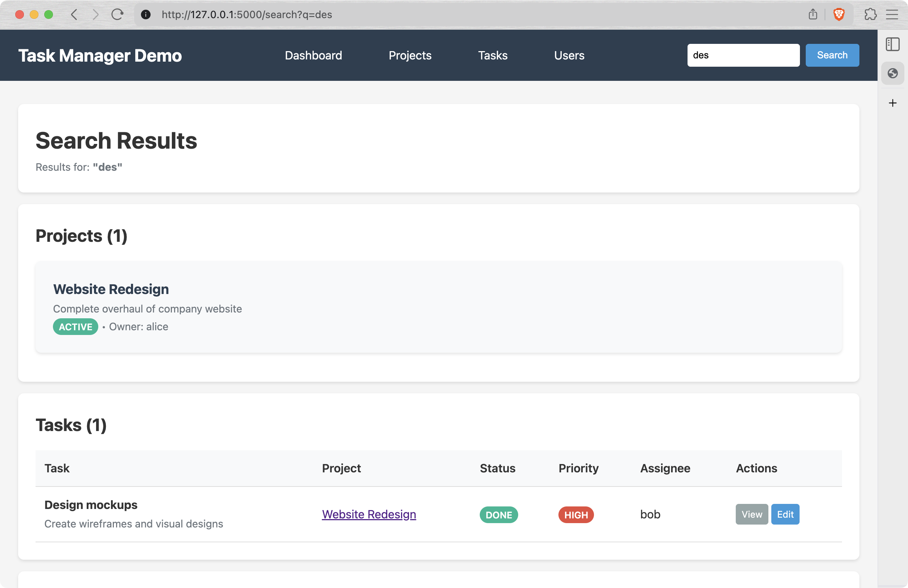Toggle the sidebar panel icon
Viewport: 908px width, 588px height.
click(892, 44)
